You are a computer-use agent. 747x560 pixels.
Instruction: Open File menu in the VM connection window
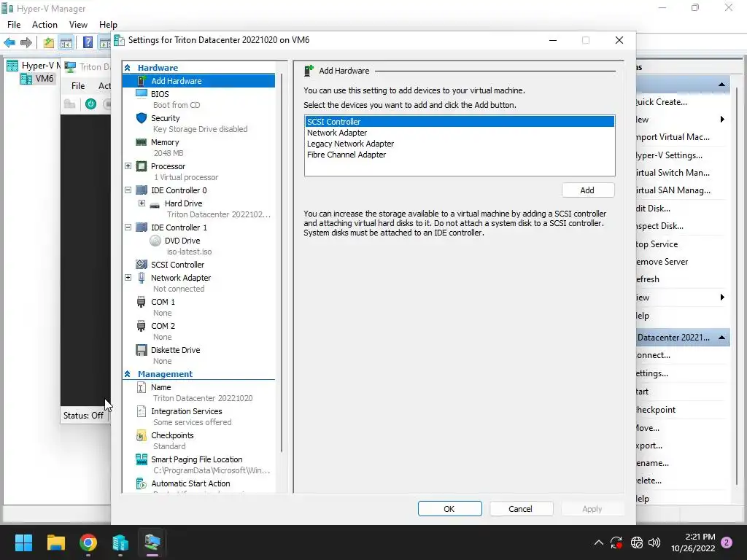tap(78, 86)
